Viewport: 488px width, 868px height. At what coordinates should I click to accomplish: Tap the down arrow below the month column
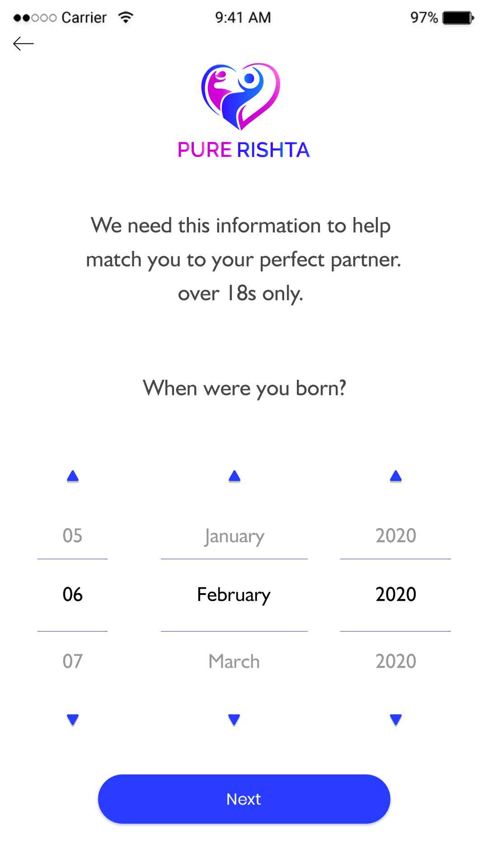[x=234, y=718]
